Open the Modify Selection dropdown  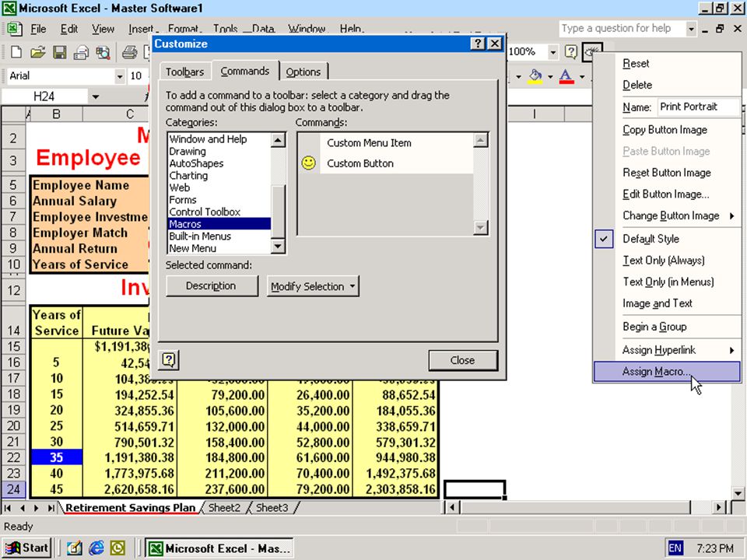pyautogui.click(x=313, y=287)
